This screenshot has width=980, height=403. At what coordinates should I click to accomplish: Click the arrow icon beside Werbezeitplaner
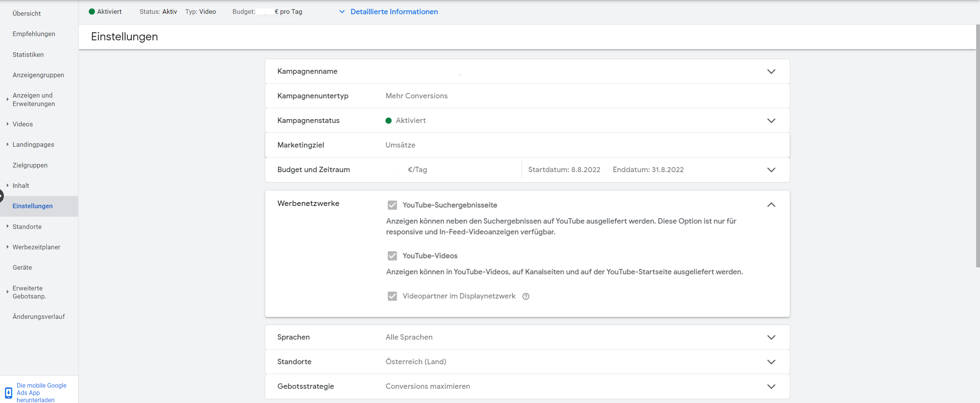pos(7,247)
